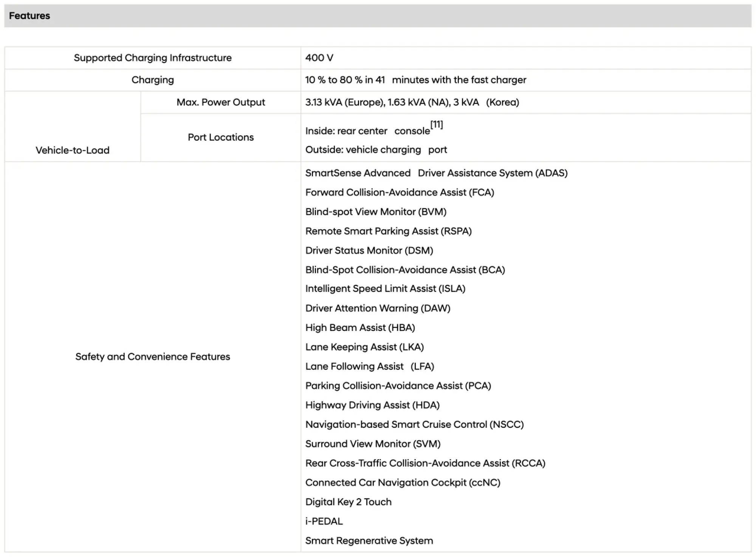Click the Safety and Convenience Features label

coord(153,357)
